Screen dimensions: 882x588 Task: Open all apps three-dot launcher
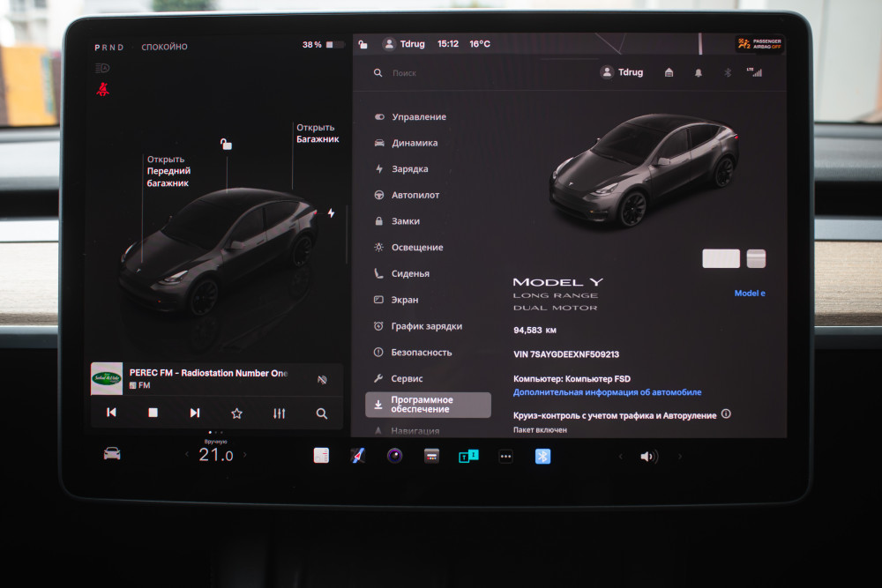[505, 457]
